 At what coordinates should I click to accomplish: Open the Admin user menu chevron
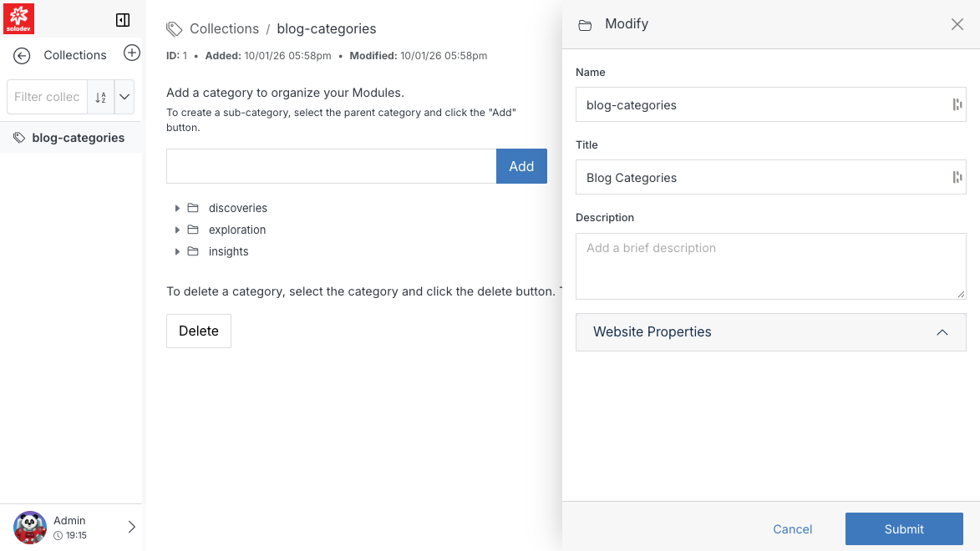pos(132,528)
